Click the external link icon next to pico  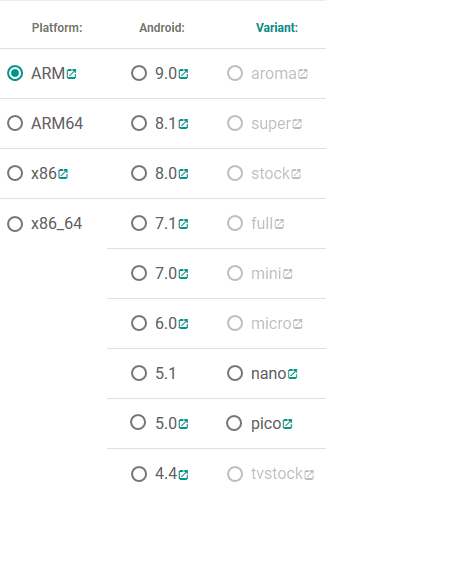point(288,424)
